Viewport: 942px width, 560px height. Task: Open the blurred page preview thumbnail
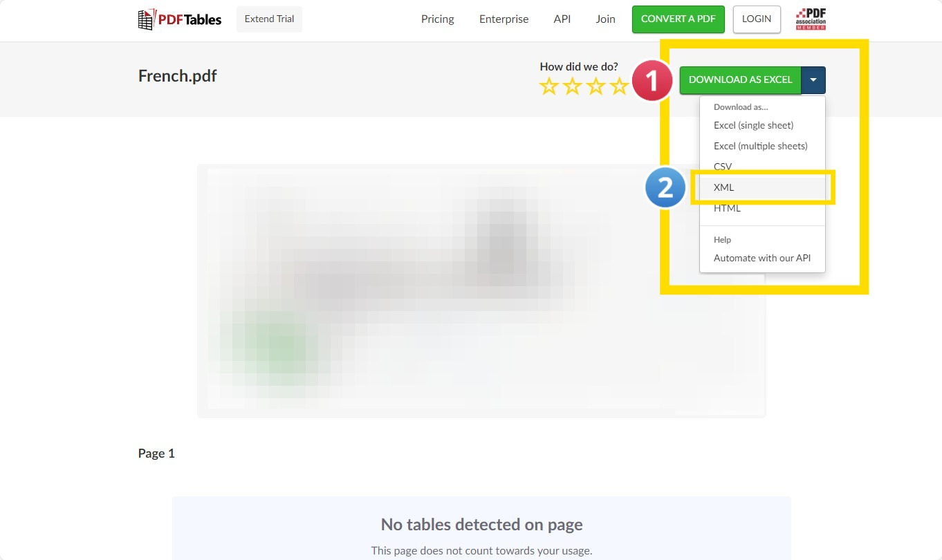(481, 290)
